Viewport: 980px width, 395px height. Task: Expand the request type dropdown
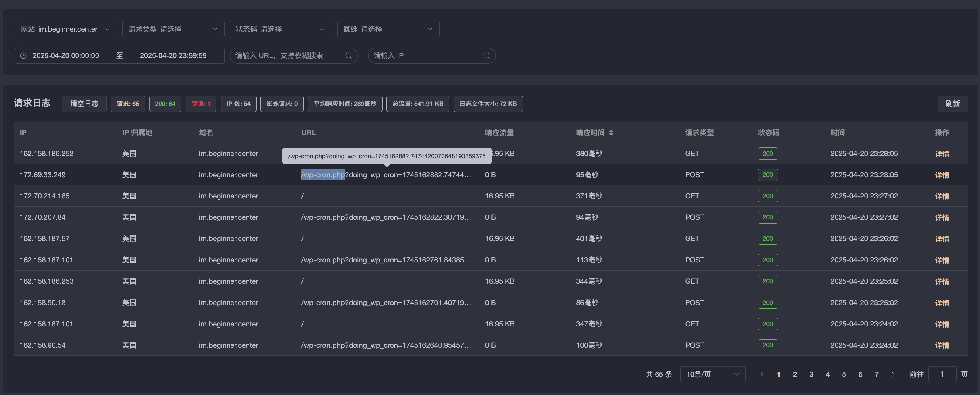(x=173, y=29)
